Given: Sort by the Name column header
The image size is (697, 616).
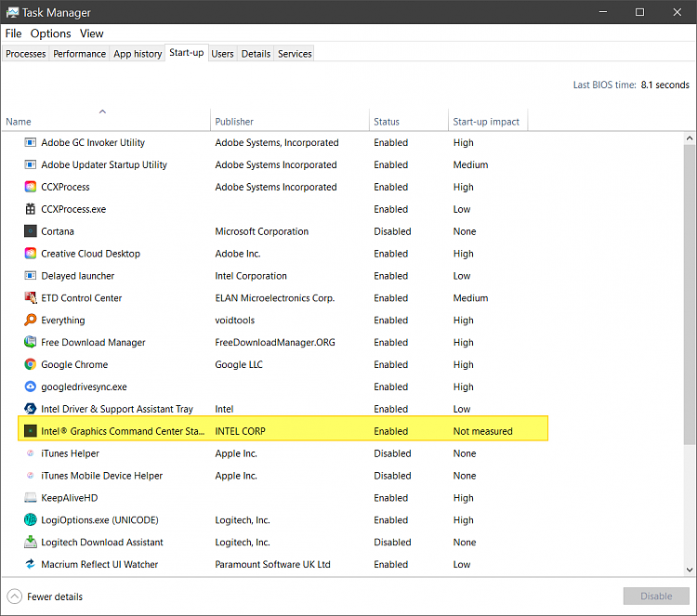Looking at the screenshot, I should click(x=106, y=120).
